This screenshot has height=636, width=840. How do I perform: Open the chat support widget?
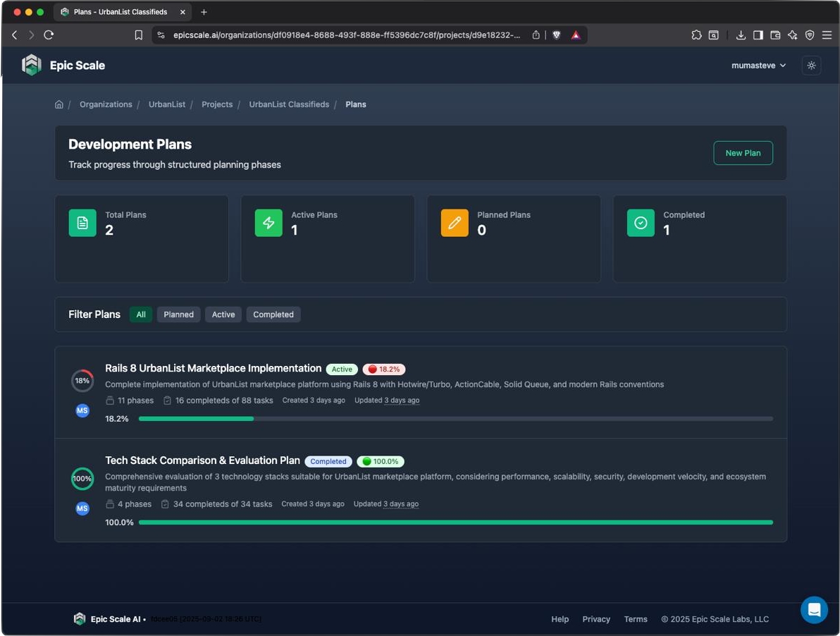pyautogui.click(x=814, y=610)
